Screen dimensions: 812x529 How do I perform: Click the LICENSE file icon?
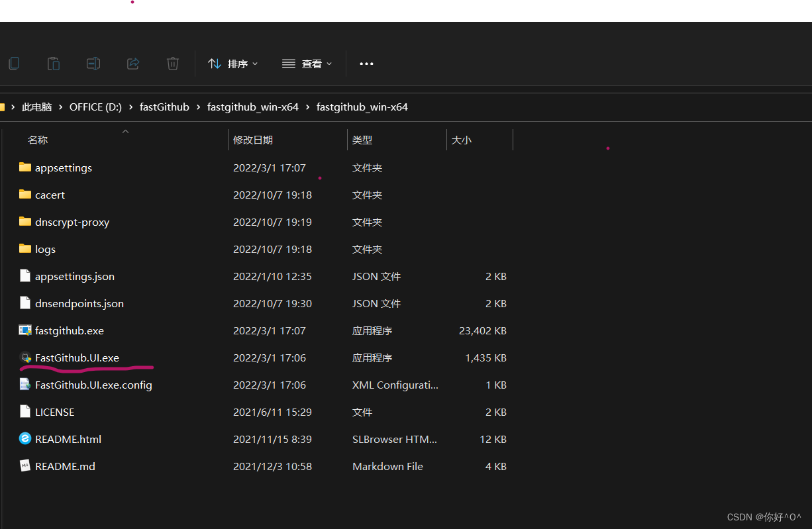pos(25,412)
